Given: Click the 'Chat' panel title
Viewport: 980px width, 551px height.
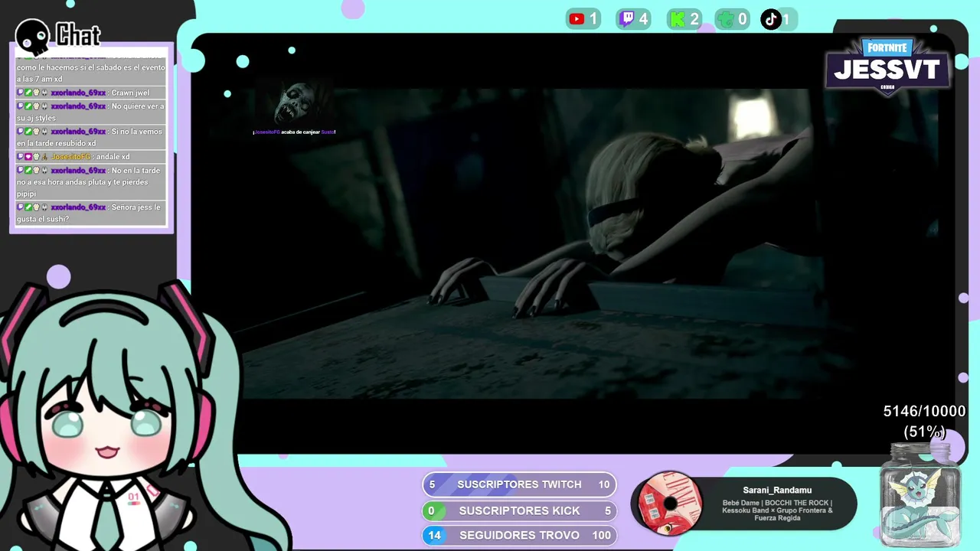Looking at the screenshot, I should (x=78, y=34).
